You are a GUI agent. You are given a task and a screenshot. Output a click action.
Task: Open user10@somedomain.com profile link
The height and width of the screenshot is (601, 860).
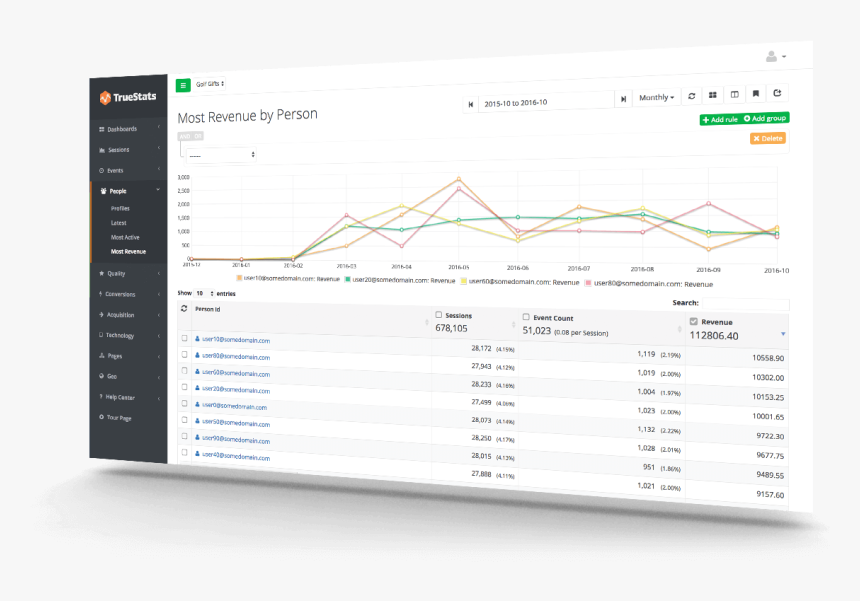click(238, 341)
